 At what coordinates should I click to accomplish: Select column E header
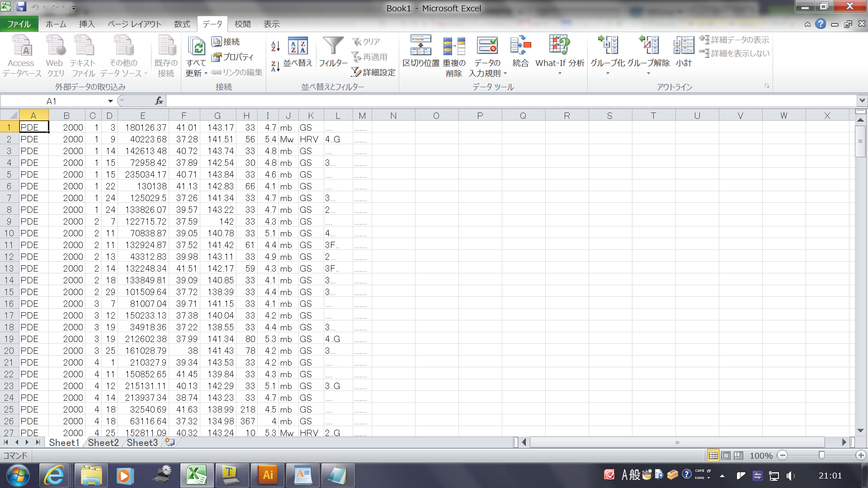(143, 116)
